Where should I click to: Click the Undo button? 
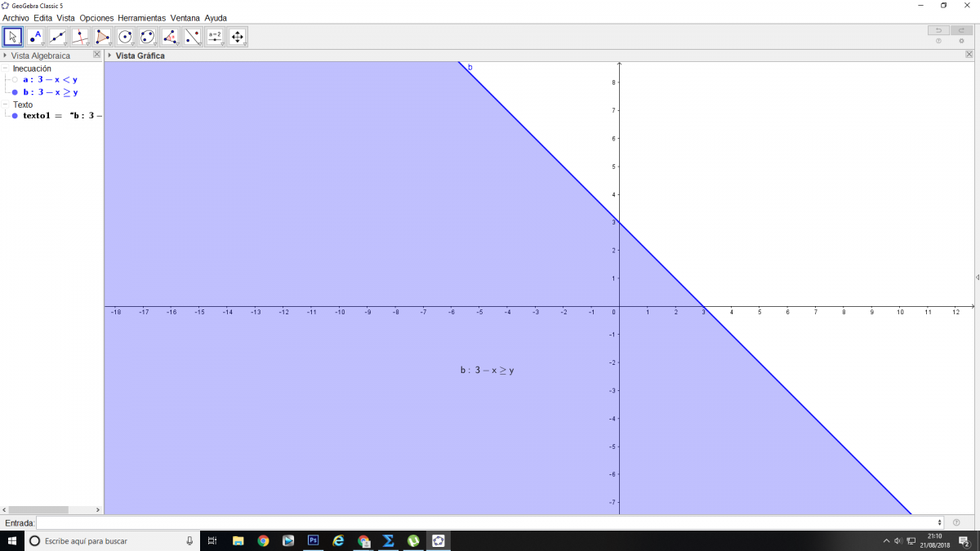938,30
